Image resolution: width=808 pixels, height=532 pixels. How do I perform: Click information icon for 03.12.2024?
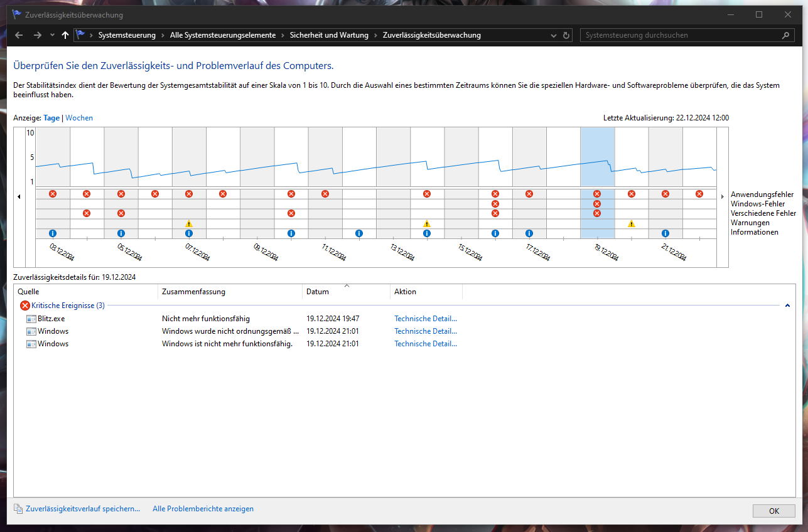pos(53,233)
